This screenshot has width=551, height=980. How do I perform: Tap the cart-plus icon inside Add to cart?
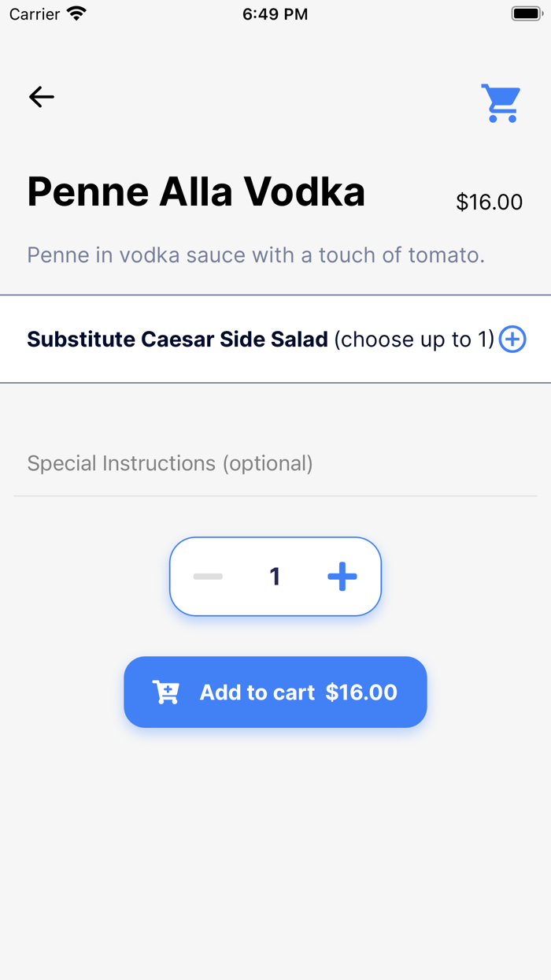point(166,692)
